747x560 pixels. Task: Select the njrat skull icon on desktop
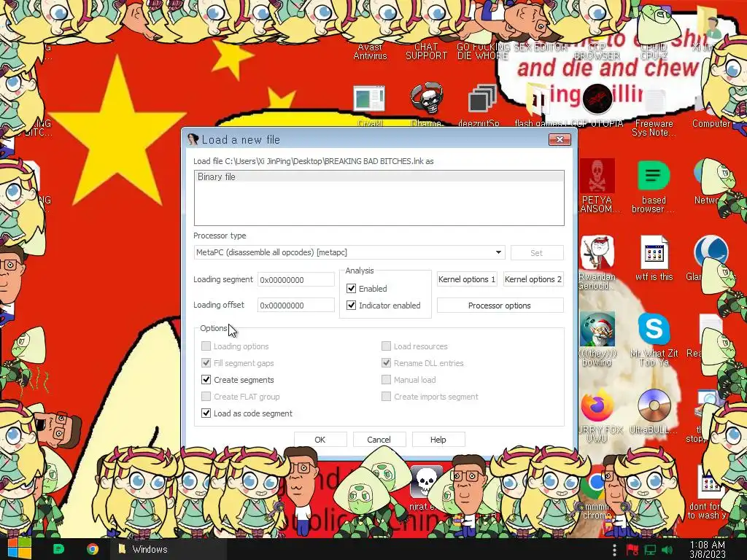(425, 482)
